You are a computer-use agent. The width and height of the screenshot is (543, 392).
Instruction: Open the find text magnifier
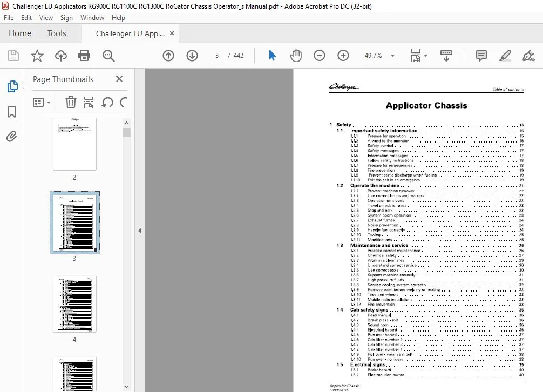(108, 56)
